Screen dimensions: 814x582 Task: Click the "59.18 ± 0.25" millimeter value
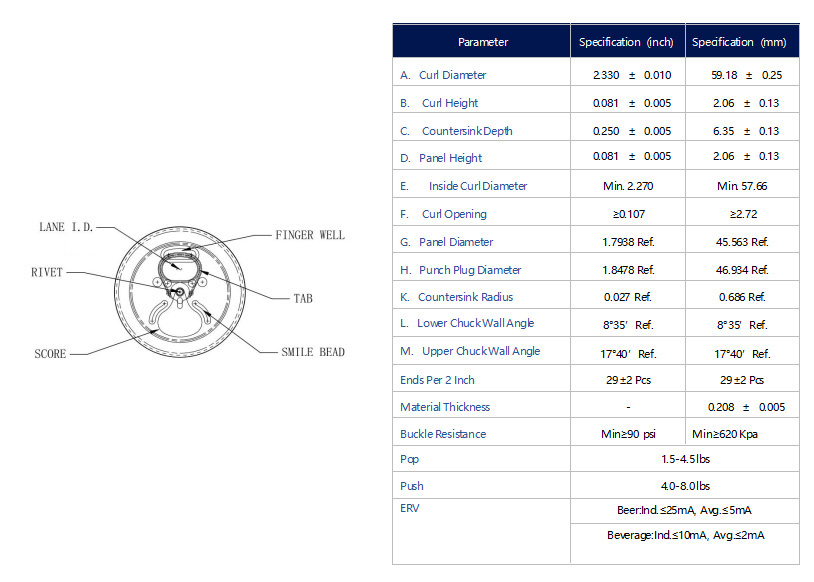740,75
